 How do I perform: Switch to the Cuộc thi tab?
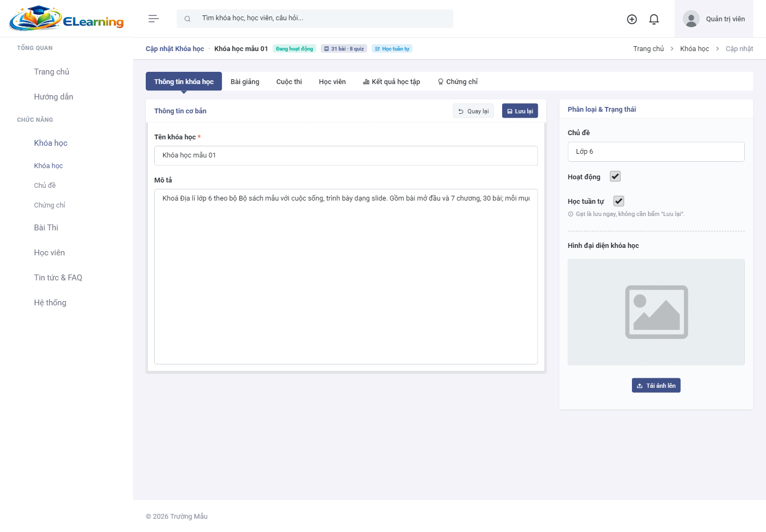click(289, 81)
